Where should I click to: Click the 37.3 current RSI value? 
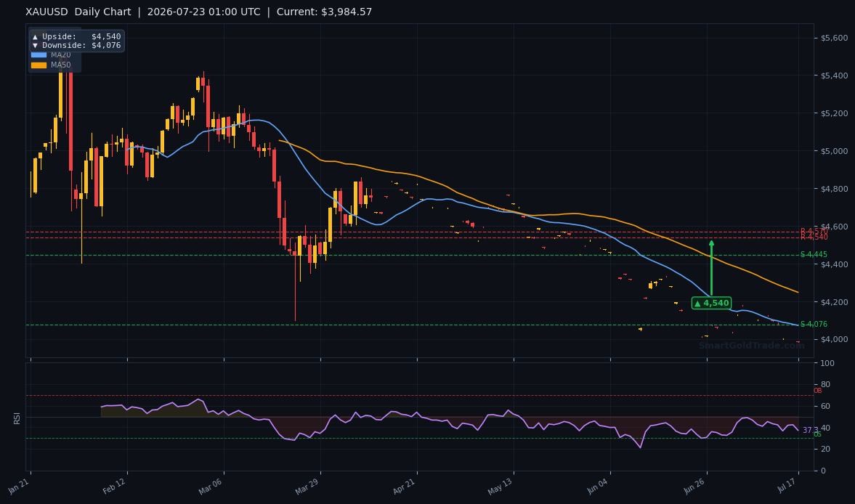click(810, 431)
